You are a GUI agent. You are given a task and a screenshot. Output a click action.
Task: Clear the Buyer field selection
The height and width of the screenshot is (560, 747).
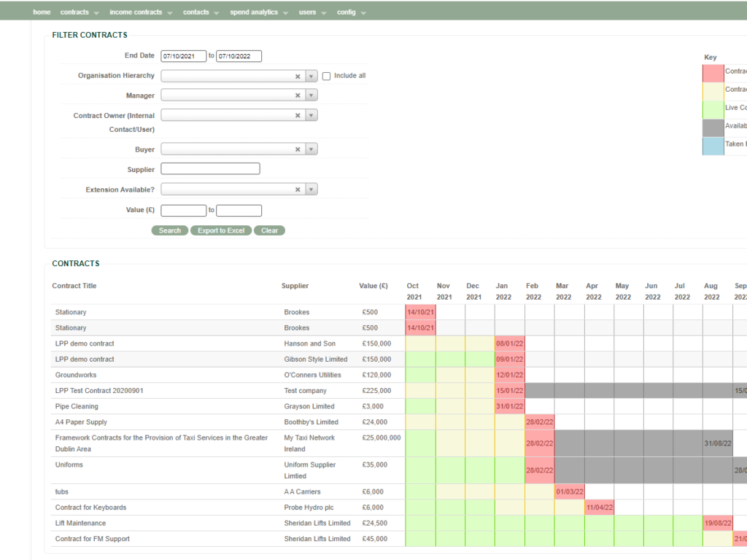coord(298,149)
